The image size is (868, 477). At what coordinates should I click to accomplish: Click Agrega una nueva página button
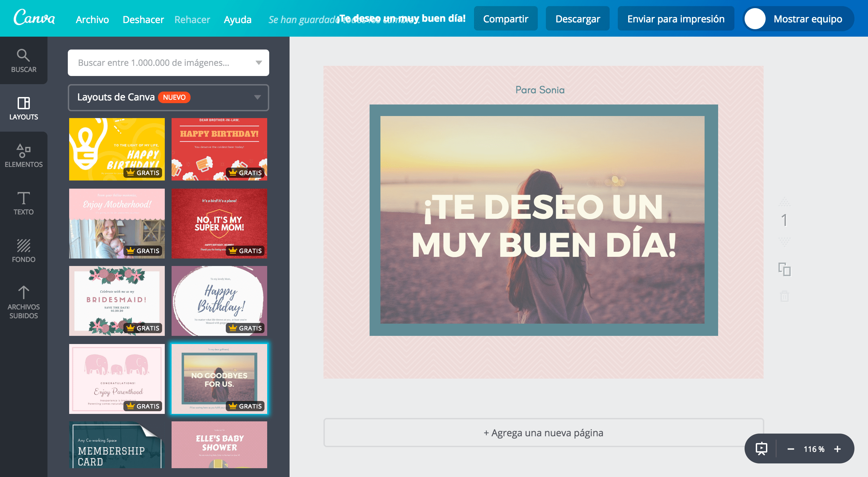[x=543, y=433]
